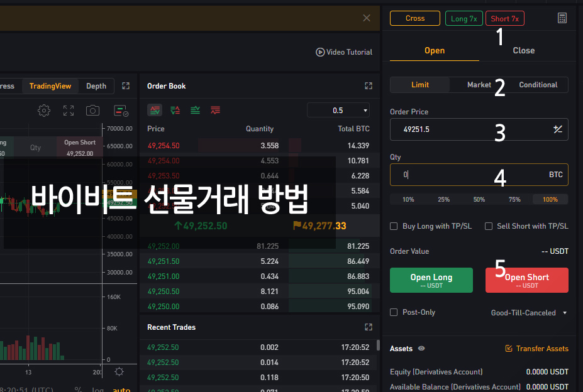Screen dimensions: 583x392
Task: Set quantity to 25%
Action: tap(443, 200)
